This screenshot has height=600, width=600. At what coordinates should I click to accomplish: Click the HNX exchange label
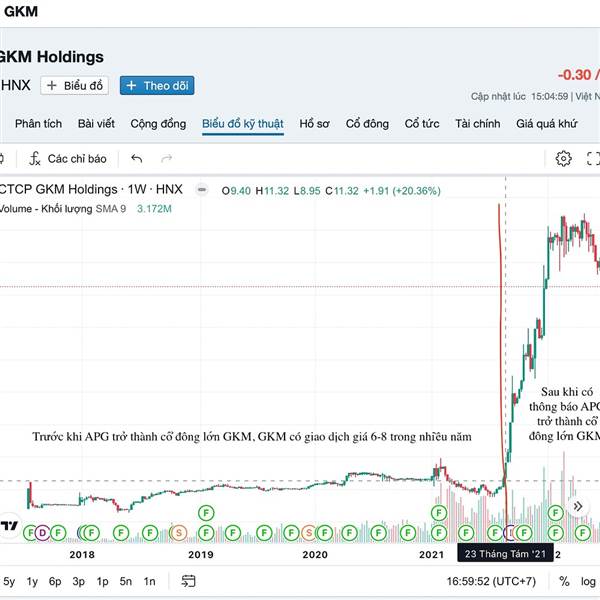click(16, 85)
